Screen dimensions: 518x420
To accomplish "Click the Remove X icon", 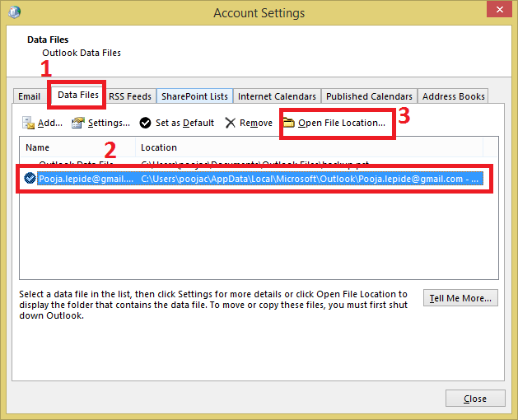I will pyautogui.click(x=230, y=123).
